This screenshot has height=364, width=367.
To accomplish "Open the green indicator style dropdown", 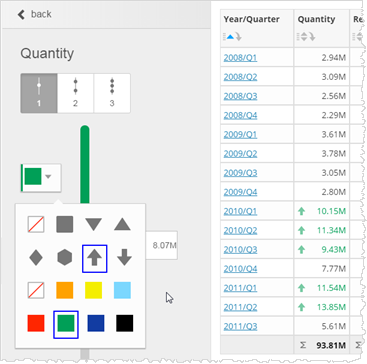I will point(41,177).
